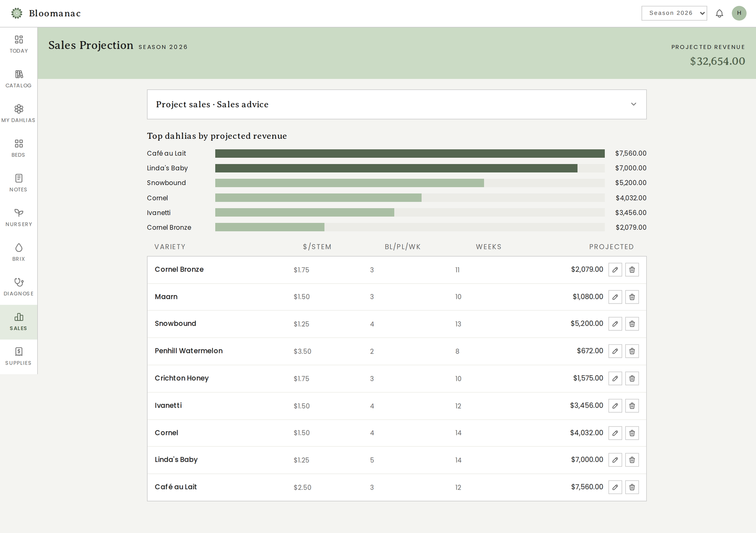
Task: Select the Sales sidebar item
Action: [18, 322]
